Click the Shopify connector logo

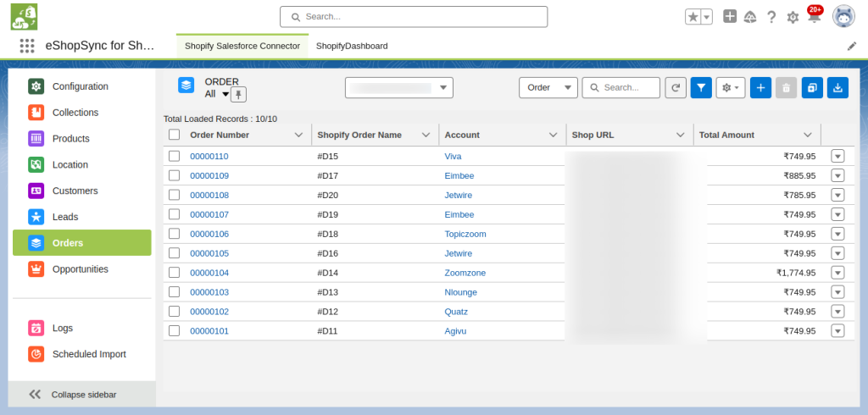tap(24, 17)
